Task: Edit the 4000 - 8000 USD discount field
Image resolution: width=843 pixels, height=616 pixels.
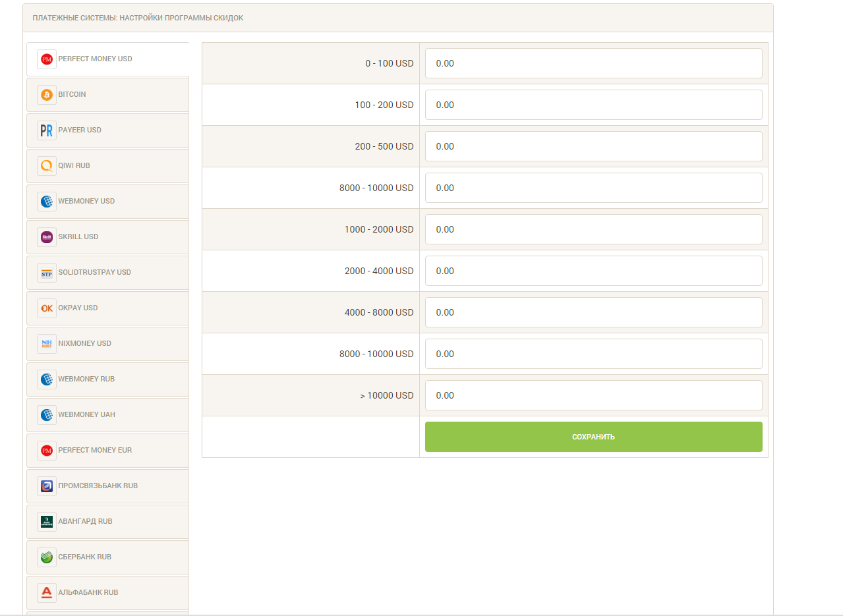Action: click(x=593, y=312)
